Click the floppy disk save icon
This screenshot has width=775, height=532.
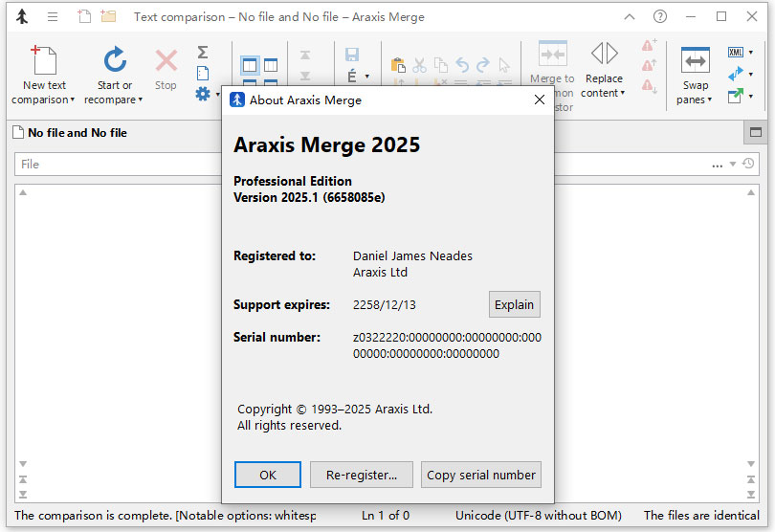[352, 55]
